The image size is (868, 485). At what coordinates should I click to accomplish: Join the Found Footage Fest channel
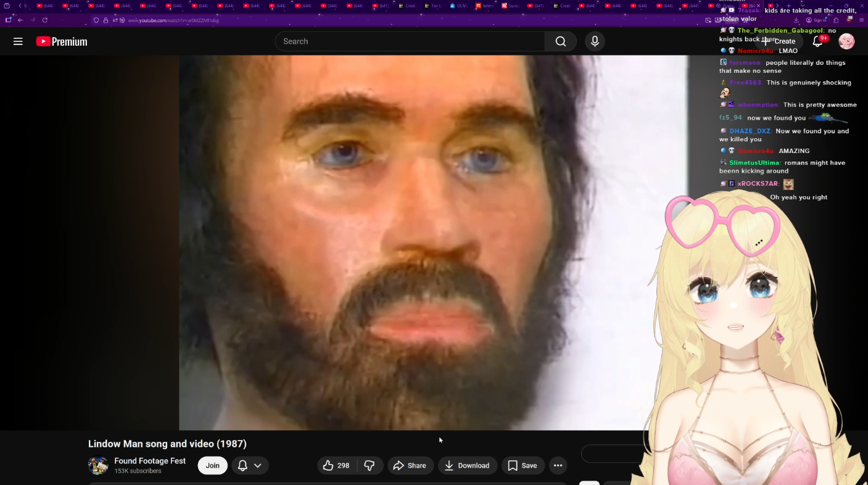[x=213, y=465]
